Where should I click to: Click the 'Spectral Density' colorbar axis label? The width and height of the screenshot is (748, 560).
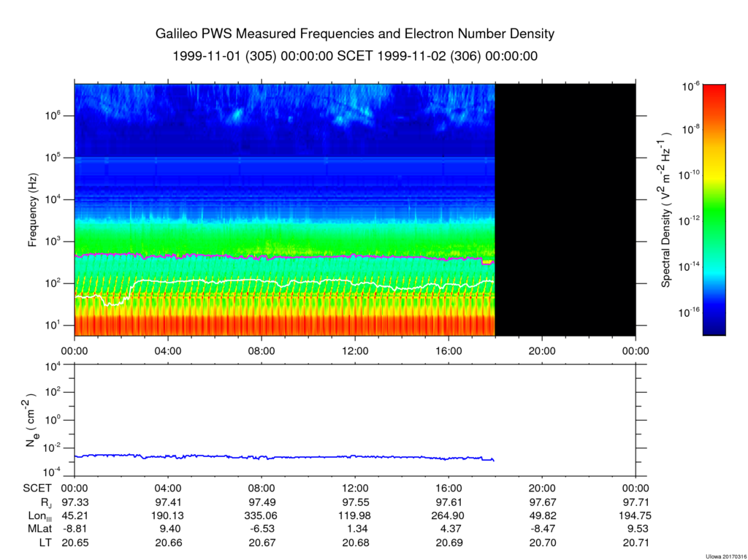tap(666, 210)
